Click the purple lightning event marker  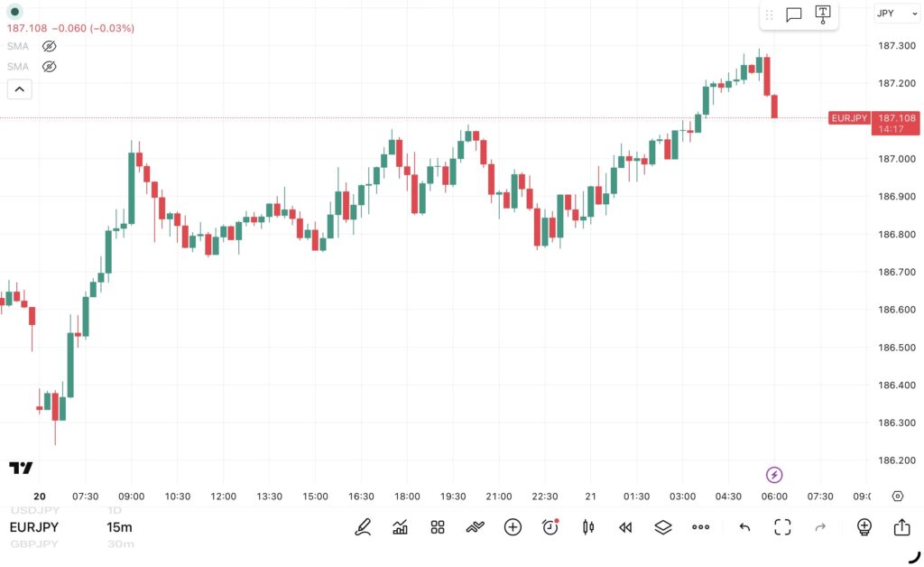point(774,475)
